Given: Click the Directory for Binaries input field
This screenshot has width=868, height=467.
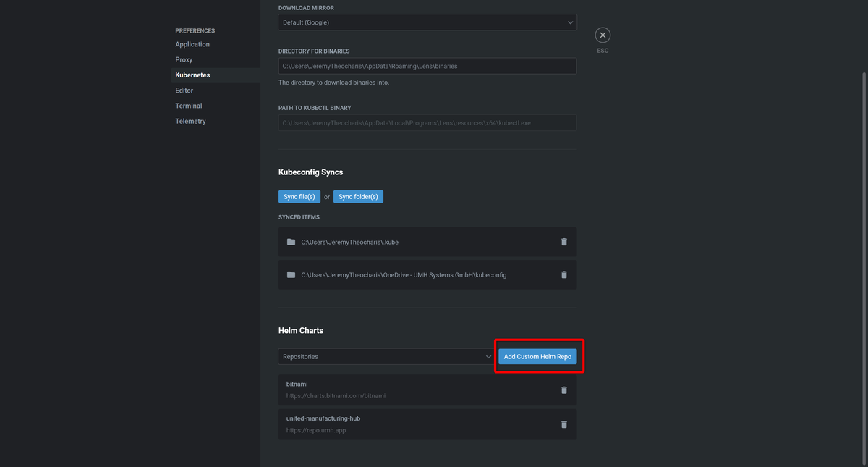Looking at the screenshot, I should [x=427, y=65].
